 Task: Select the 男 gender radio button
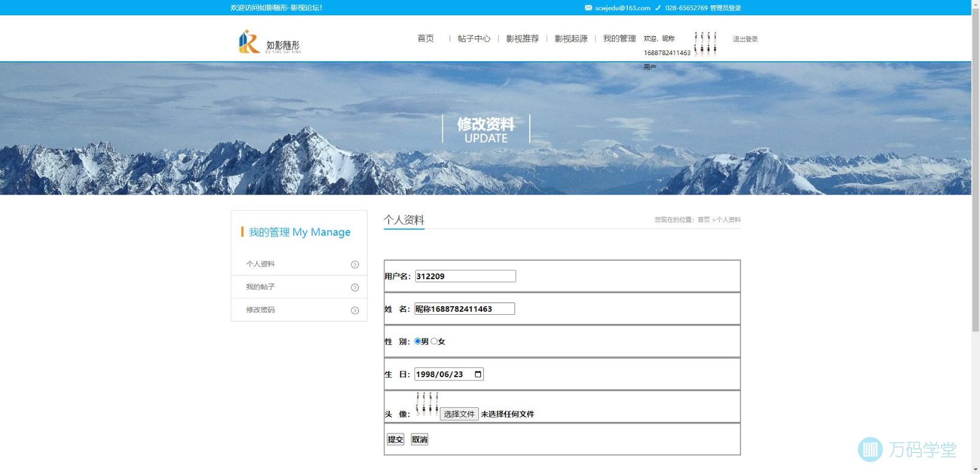[x=418, y=341]
